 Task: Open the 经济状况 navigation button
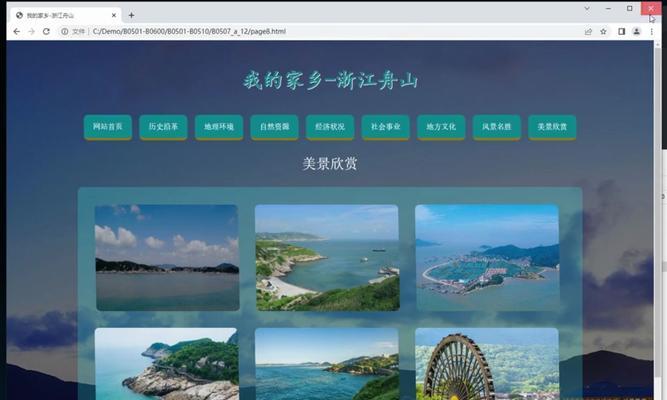pos(330,127)
